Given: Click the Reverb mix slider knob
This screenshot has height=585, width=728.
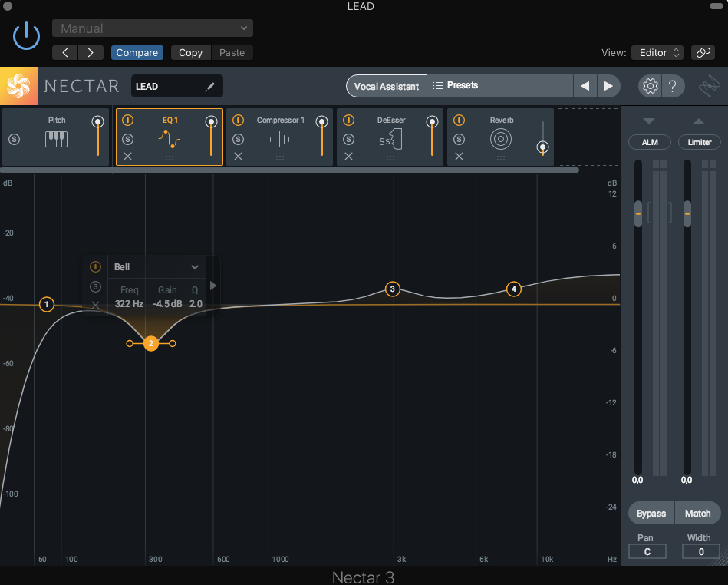Looking at the screenshot, I should [x=542, y=147].
